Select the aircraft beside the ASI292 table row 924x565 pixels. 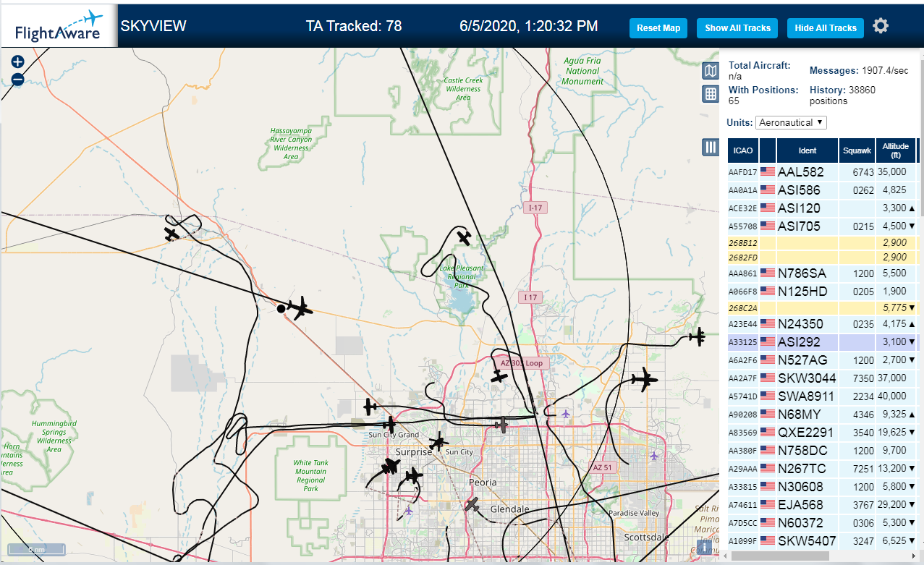click(698, 336)
